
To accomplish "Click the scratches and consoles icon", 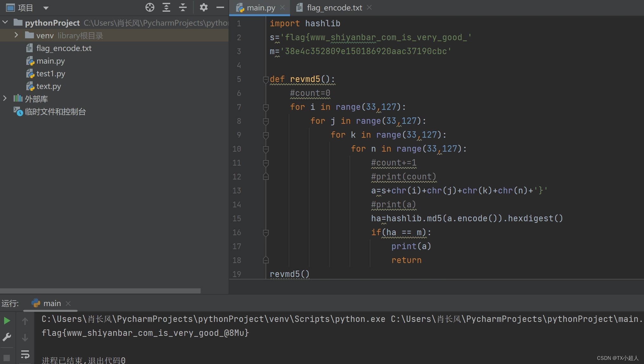I will tap(18, 111).
